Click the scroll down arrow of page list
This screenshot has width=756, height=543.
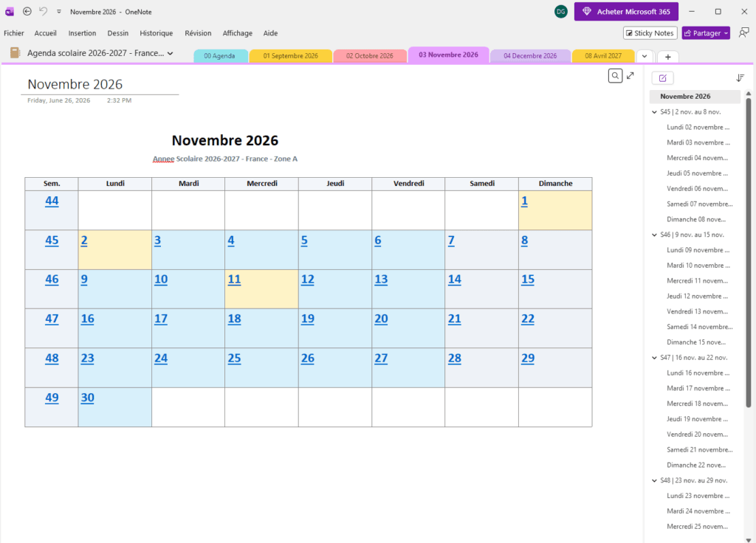tap(749, 539)
